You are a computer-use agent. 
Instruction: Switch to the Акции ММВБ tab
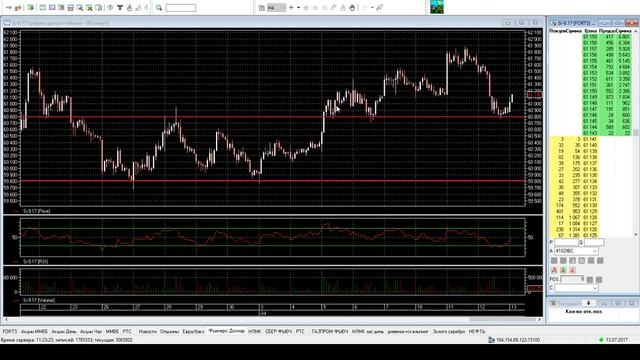point(34,331)
